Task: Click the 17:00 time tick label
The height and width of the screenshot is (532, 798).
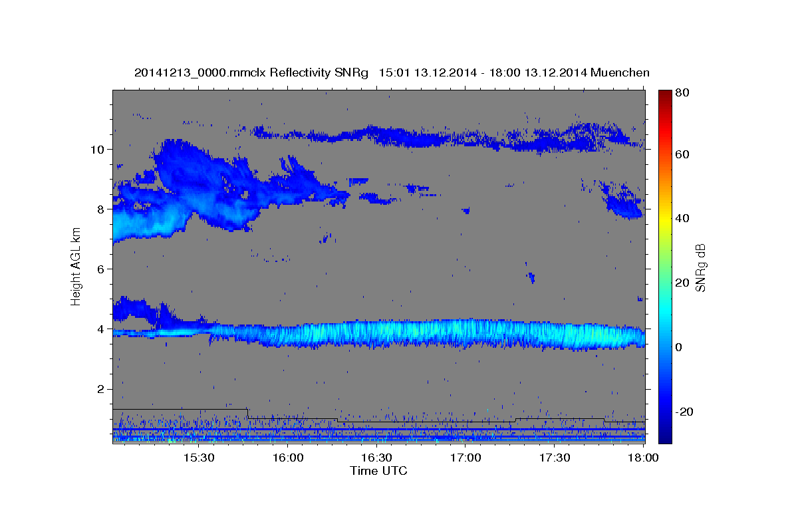Action: 465,458
